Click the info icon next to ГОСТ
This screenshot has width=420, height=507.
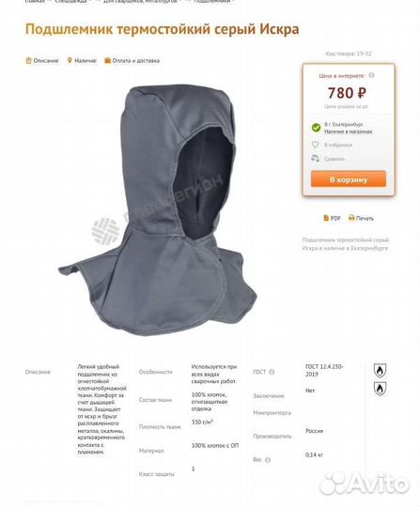tap(272, 372)
